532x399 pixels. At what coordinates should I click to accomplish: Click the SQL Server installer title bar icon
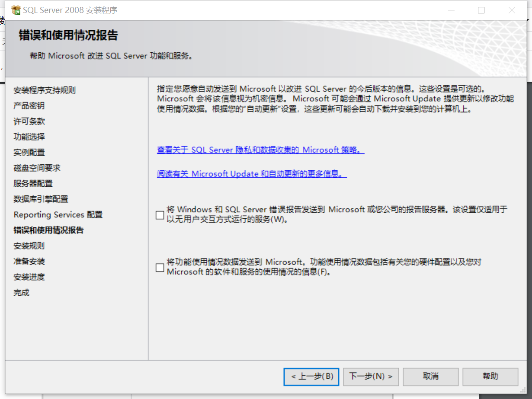point(16,10)
